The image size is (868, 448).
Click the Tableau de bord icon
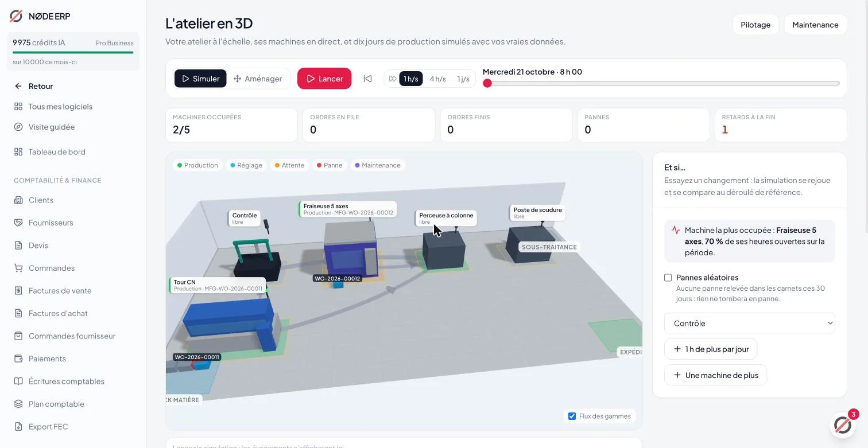tap(18, 152)
